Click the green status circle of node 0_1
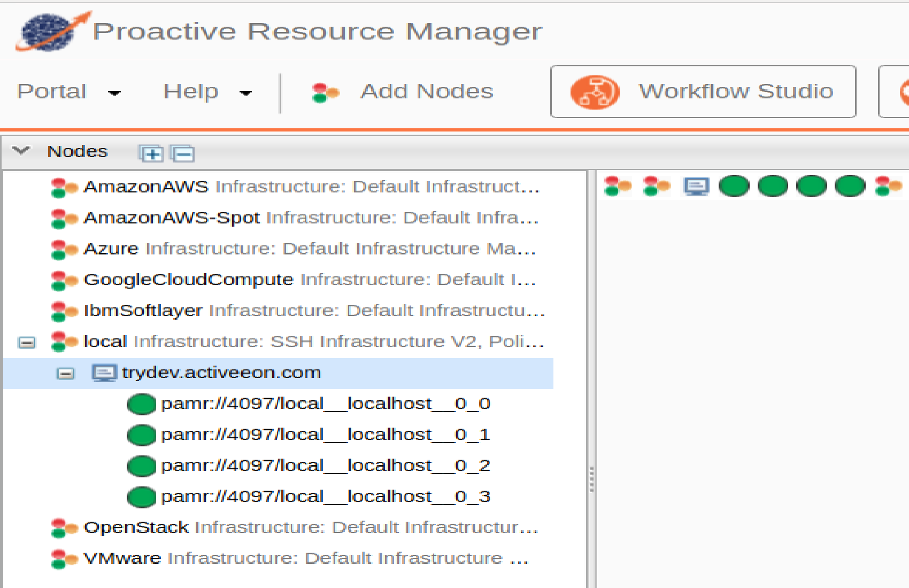This screenshot has height=588, width=909. (141, 436)
